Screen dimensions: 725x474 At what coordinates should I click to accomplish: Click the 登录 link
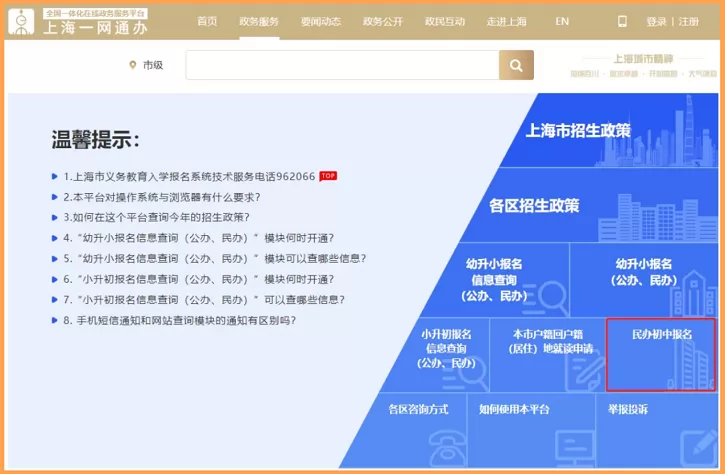point(657,21)
